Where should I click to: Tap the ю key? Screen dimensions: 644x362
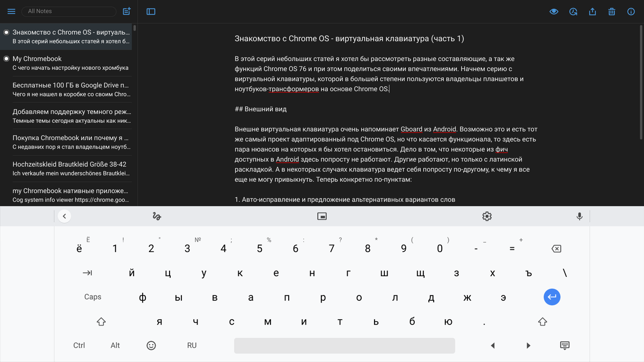[x=449, y=321]
